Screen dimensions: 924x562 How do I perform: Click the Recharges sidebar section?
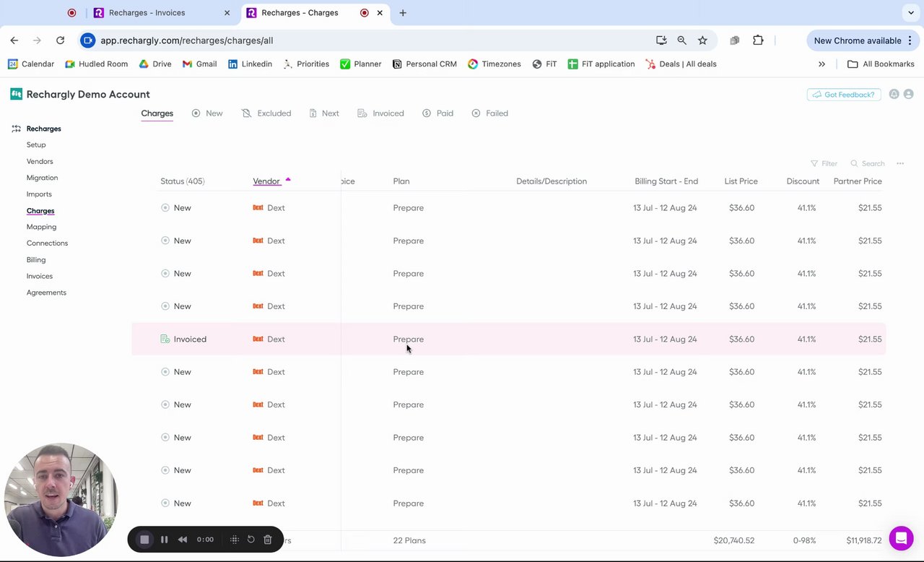point(43,129)
